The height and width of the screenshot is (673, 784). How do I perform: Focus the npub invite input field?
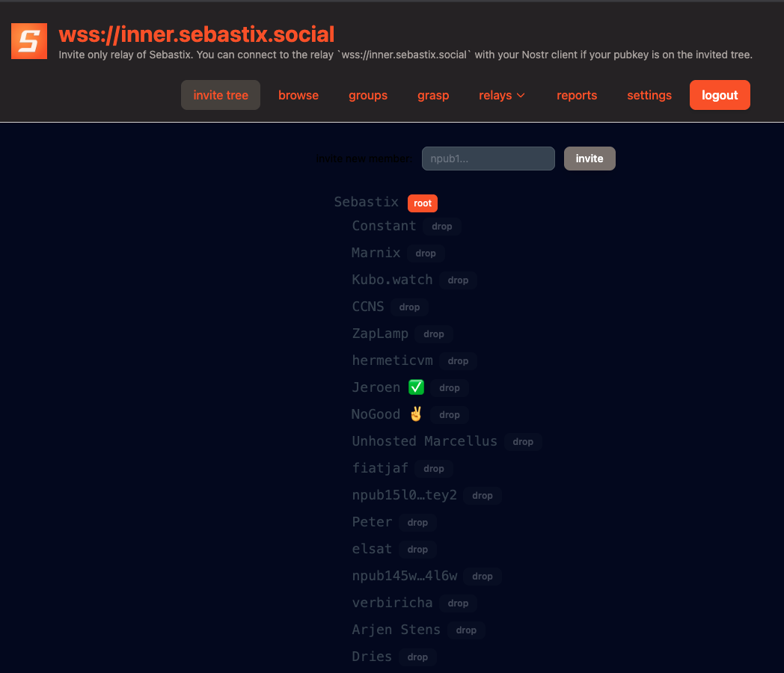488,159
